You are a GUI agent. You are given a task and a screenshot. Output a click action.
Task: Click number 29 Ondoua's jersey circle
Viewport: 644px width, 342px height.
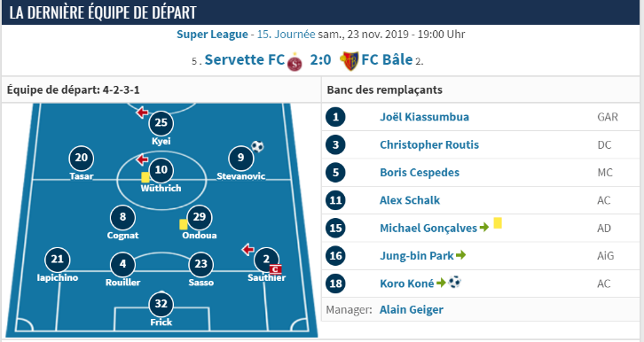coord(200,217)
